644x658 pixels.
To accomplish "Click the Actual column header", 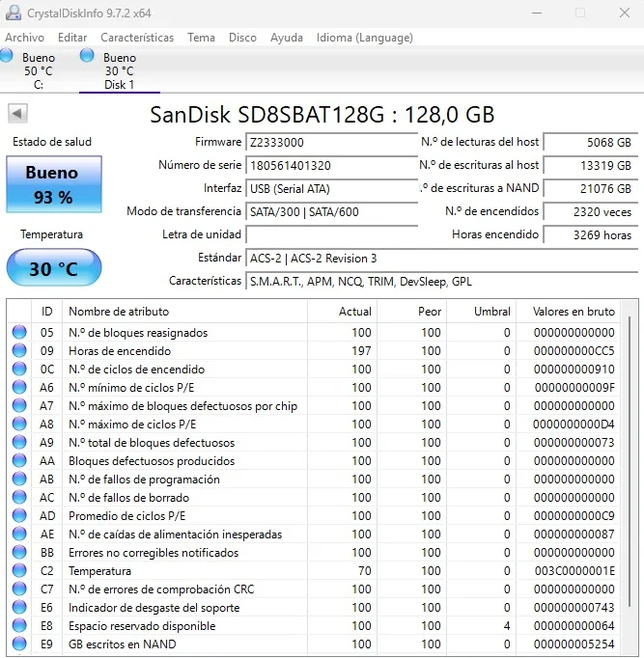I will (x=342, y=312).
